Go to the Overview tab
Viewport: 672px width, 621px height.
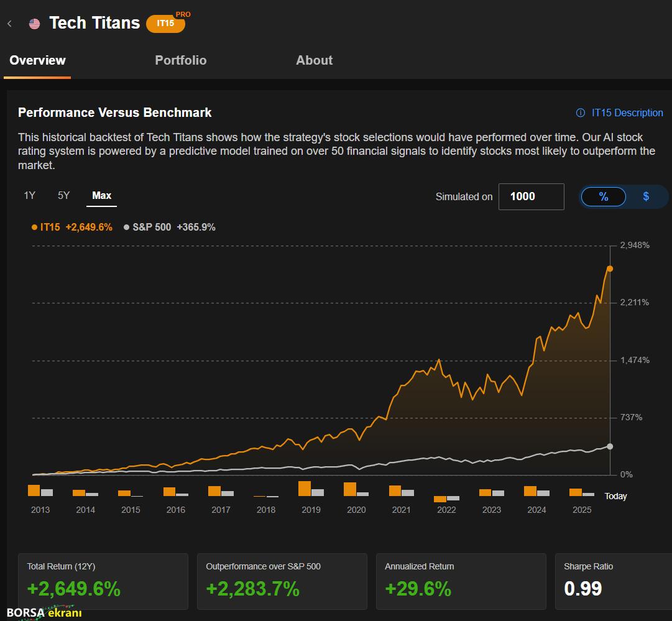pyautogui.click(x=37, y=60)
